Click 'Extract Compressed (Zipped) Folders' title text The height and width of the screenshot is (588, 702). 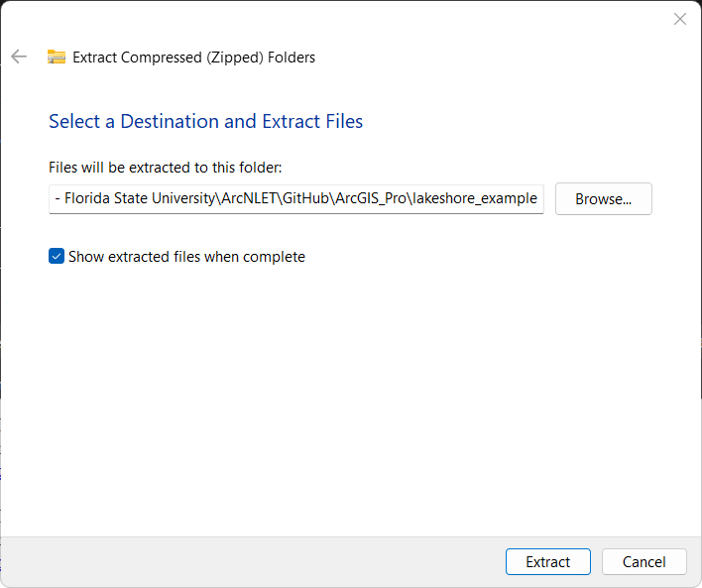coord(194,58)
